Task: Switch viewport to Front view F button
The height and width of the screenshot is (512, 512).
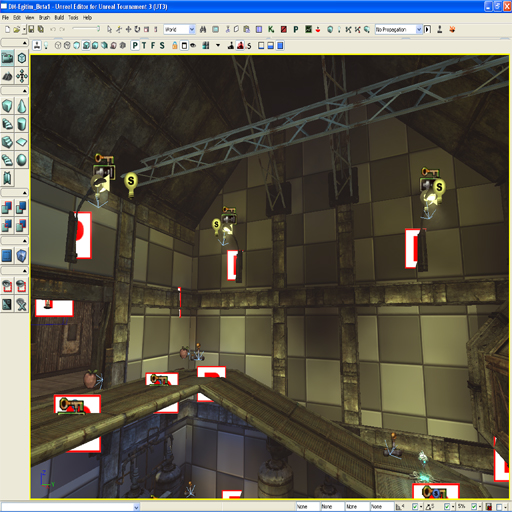Action: pos(153,45)
